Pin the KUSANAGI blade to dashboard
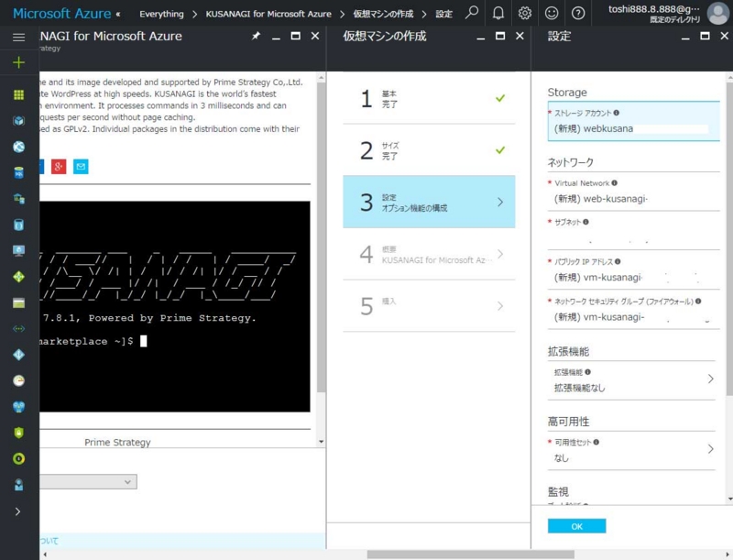Image resolution: width=733 pixels, height=560 pixels. pyautogui.click(x=256, y=36)
